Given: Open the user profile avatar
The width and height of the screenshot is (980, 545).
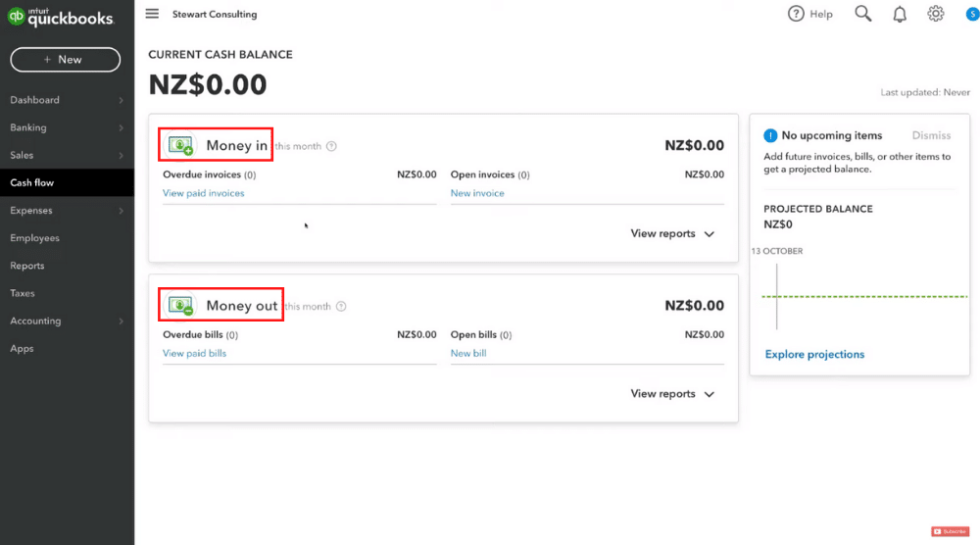Looking at the screenshot, I should click(972, 14).
